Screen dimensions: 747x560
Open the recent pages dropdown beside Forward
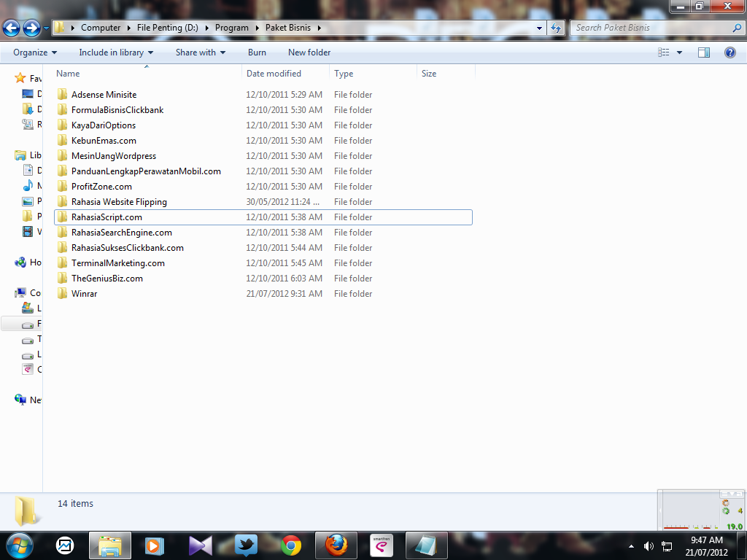[46, 28]
